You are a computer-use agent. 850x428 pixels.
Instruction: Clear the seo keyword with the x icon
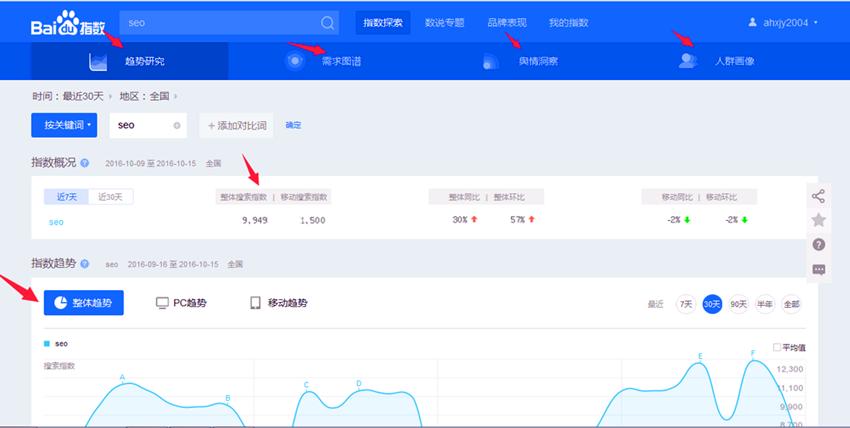coord(177,126)
